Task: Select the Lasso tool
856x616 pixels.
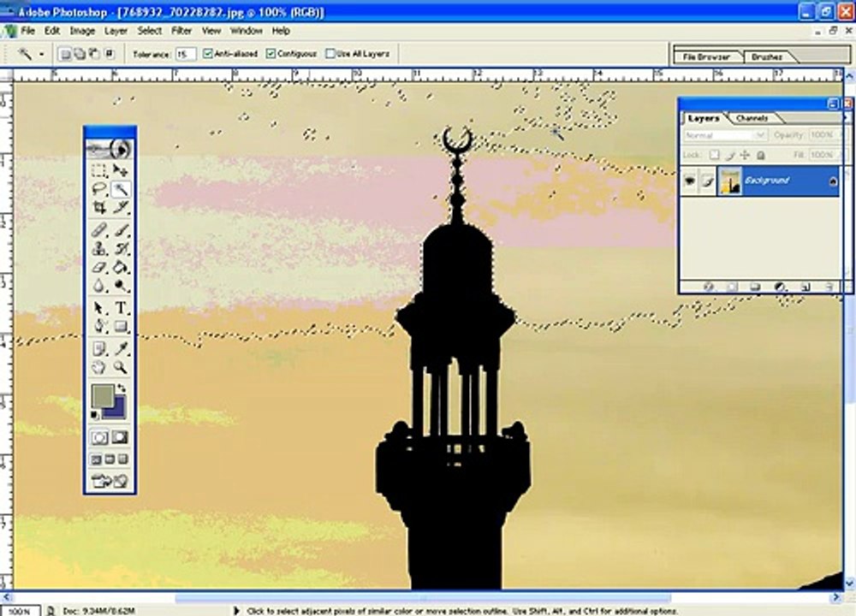Action: click(99, 189)
